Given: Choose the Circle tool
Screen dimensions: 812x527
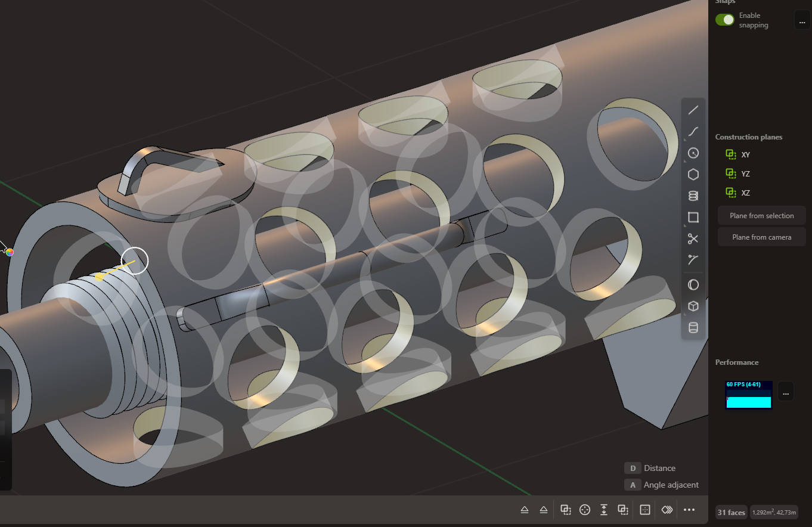Looking at the screenshot, I should [693, 153].
